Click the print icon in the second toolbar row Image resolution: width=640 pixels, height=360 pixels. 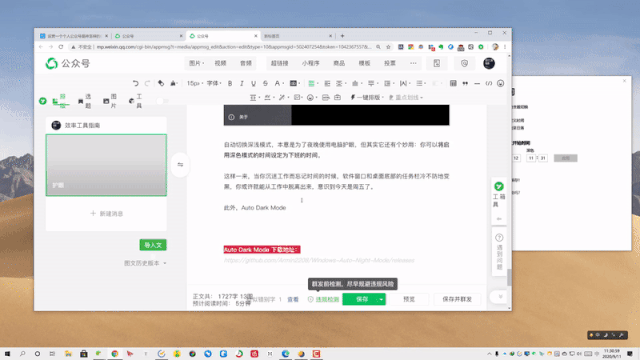(x=325, y=98)
